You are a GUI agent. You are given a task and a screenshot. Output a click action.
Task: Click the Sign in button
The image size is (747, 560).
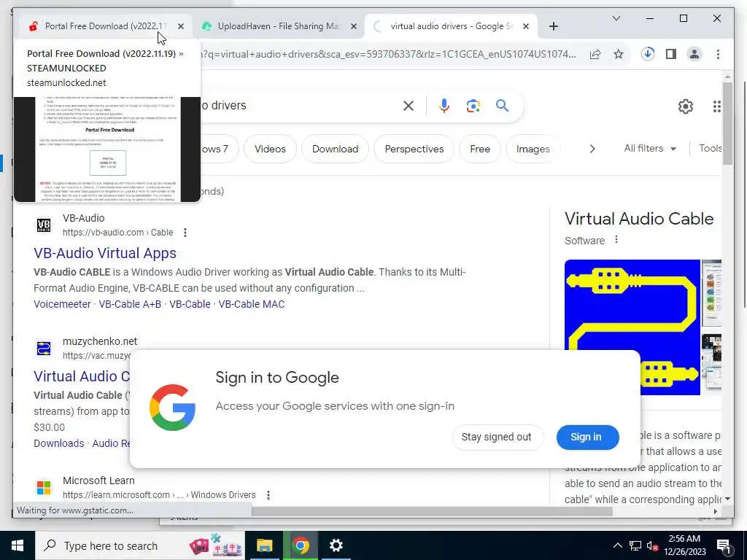(x=587, y=437)
